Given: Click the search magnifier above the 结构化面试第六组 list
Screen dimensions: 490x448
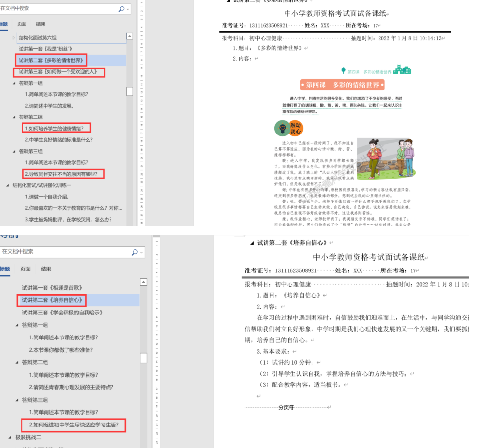Looking at the screenshot, I should click(121, 9).
